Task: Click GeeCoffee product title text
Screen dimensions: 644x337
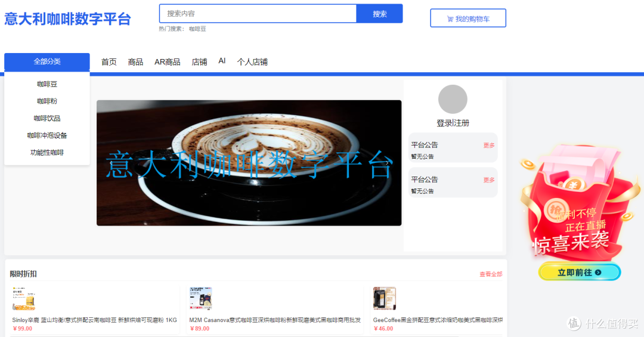Action: pos(438,320)
